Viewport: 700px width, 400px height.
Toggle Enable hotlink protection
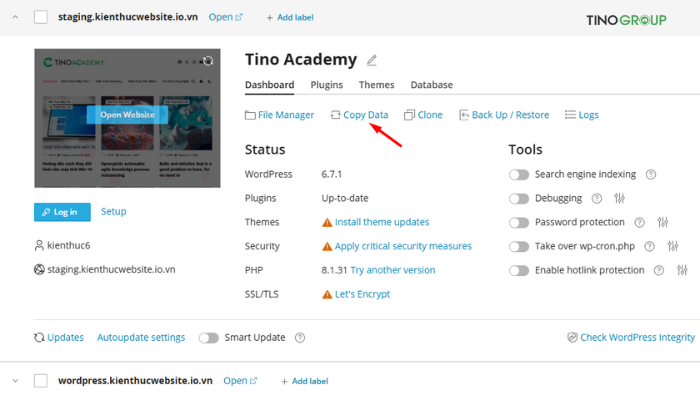click(x=519, y=271)
